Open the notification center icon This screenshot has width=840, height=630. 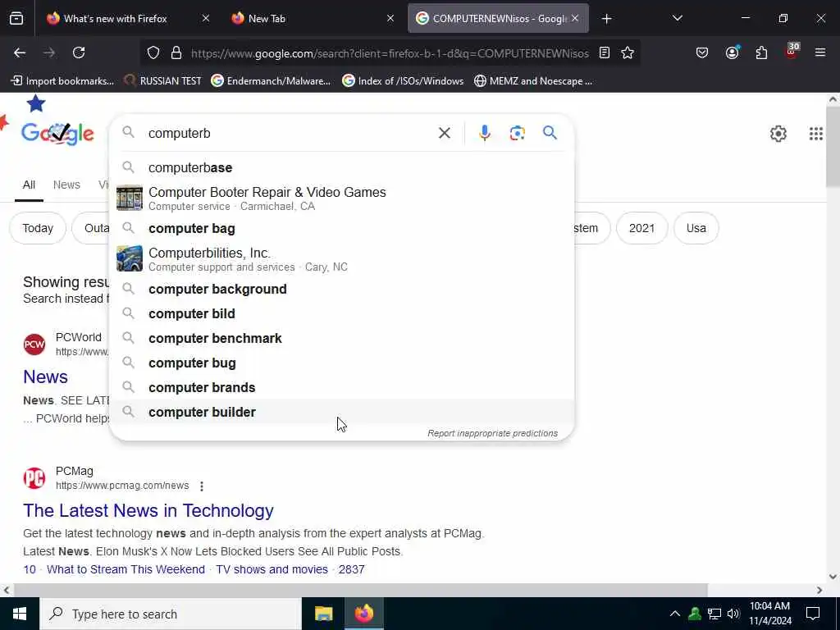click(813, 614)
